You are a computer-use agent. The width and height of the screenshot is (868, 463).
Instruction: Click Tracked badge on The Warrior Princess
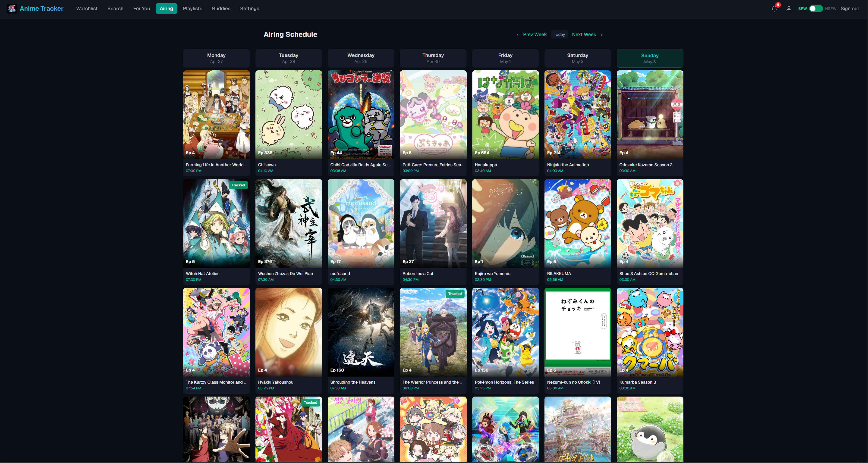(455, 294)
